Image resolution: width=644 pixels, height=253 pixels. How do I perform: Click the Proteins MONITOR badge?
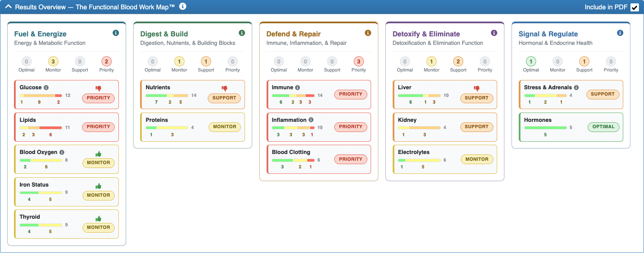tap(225, 126)
